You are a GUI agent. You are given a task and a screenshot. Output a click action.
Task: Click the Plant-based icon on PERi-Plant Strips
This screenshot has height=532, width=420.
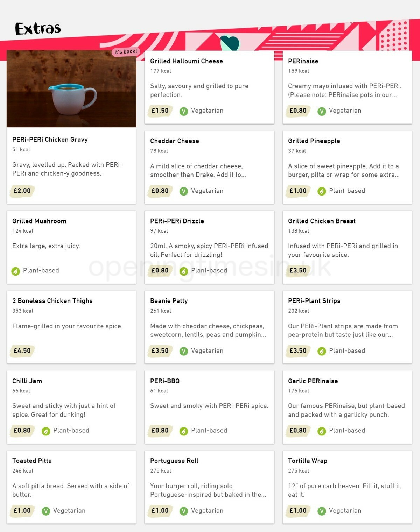[321, 350]
